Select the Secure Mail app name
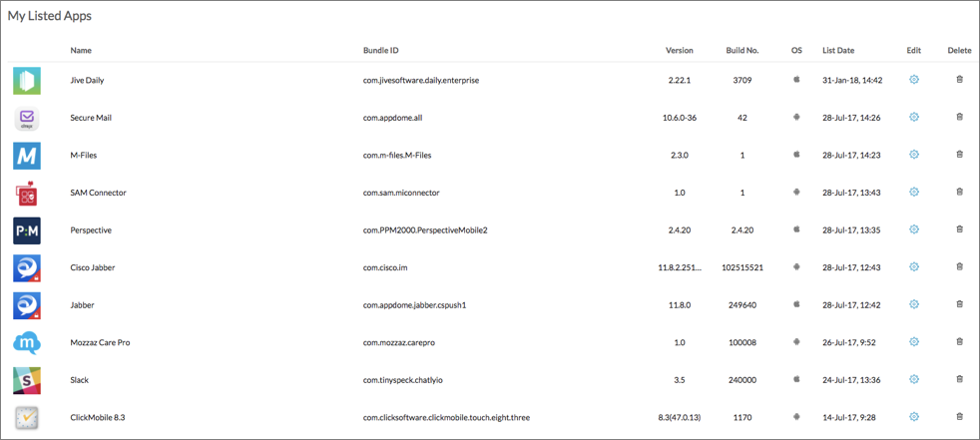Screen dimensions: 980x440 click(x=91, y=118)
